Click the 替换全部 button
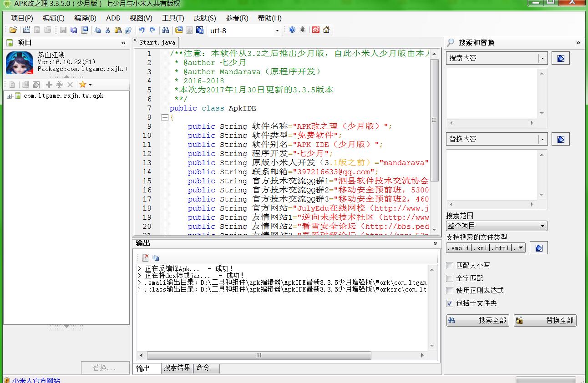 coord(545,321)
